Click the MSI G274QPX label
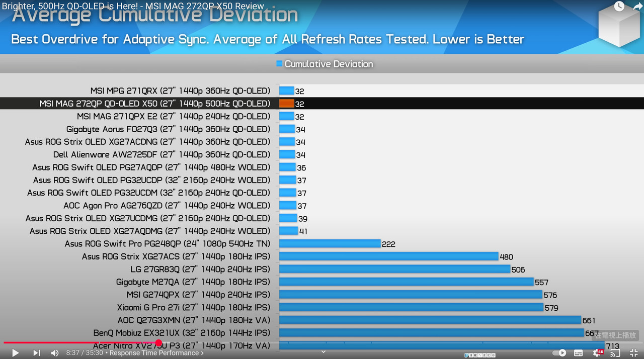 [x=199, y=295]
